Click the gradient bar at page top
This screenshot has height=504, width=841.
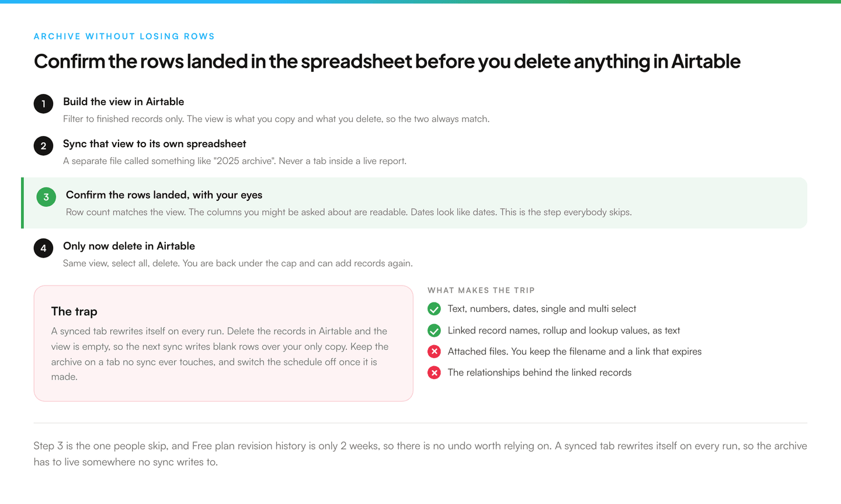(x=420, y=2)
